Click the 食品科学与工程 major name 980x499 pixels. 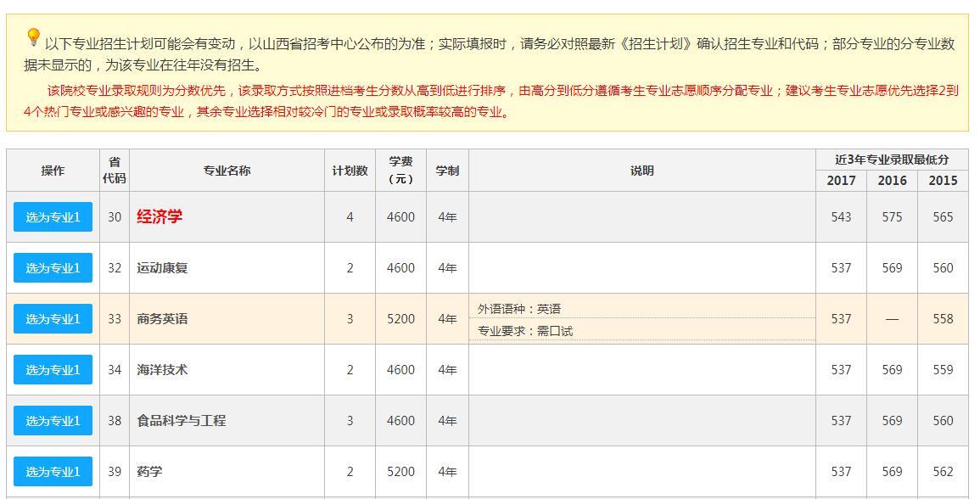pos(181,421)
